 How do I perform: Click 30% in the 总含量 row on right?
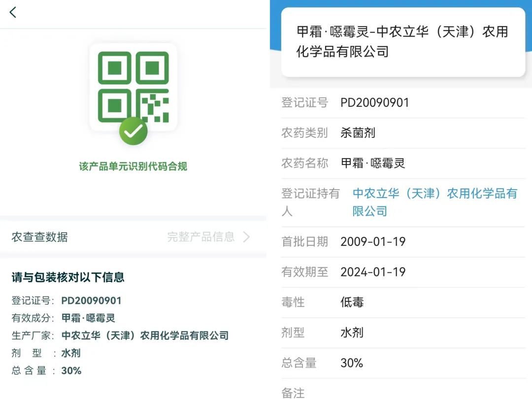point(352,363)
